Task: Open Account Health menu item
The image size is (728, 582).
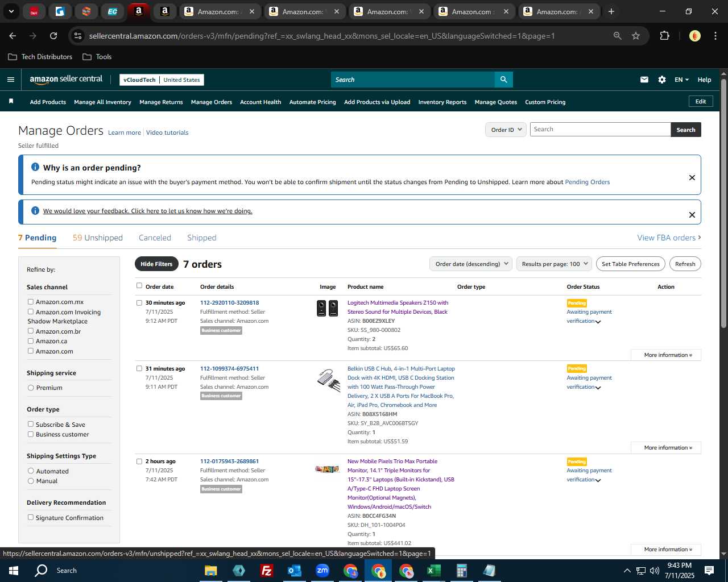Action: coord(260,102)
